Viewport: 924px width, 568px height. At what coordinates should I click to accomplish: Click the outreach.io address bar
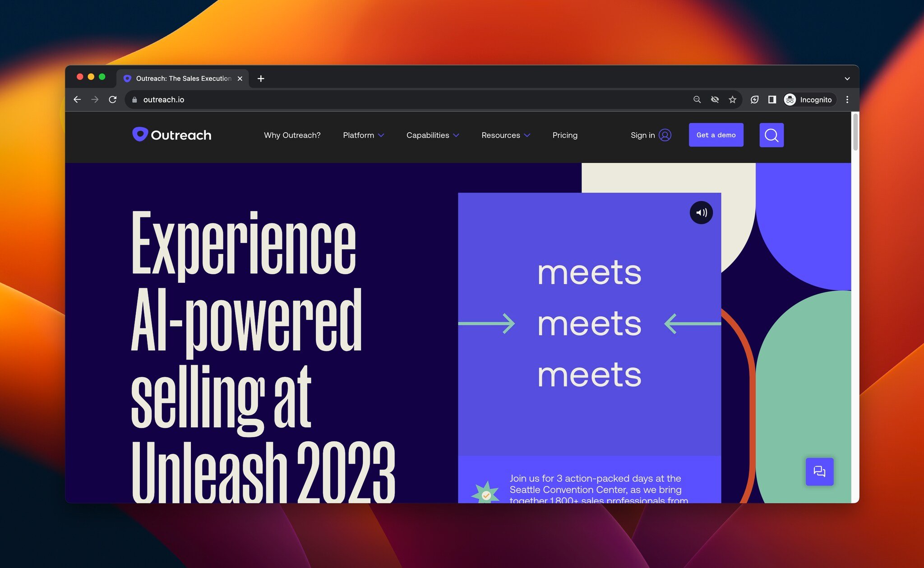(163, 99)
